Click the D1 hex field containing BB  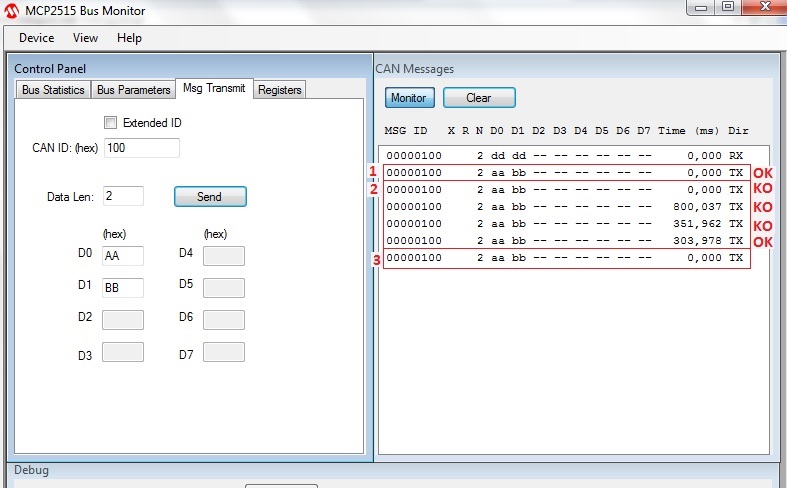pos(123,288)
